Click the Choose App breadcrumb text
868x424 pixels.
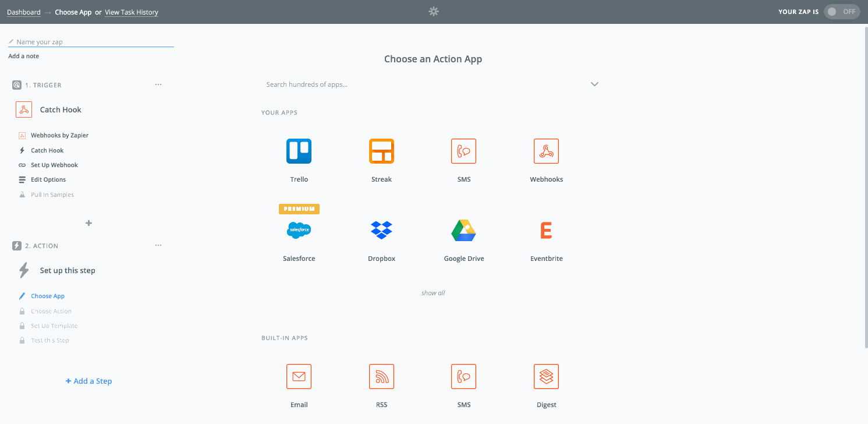pos(73,12)
